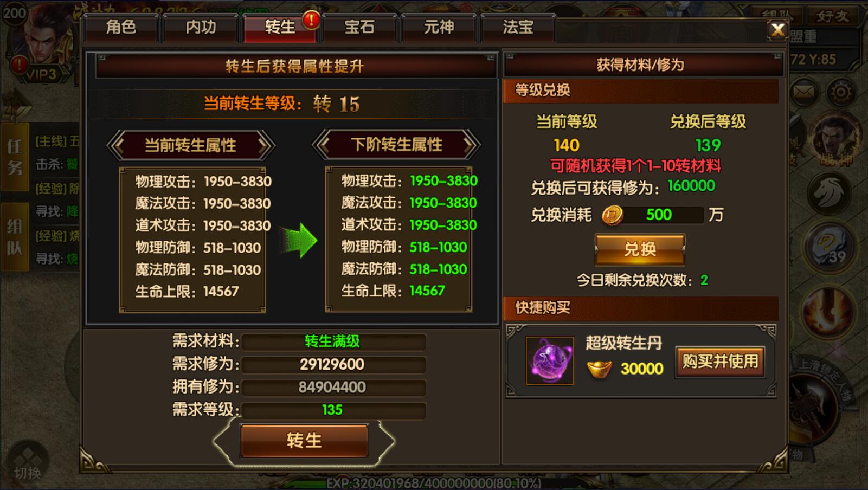Screen dimensions: 868x490
Task: Click the 任务 quest side tab
Action: tap(15, 157)
